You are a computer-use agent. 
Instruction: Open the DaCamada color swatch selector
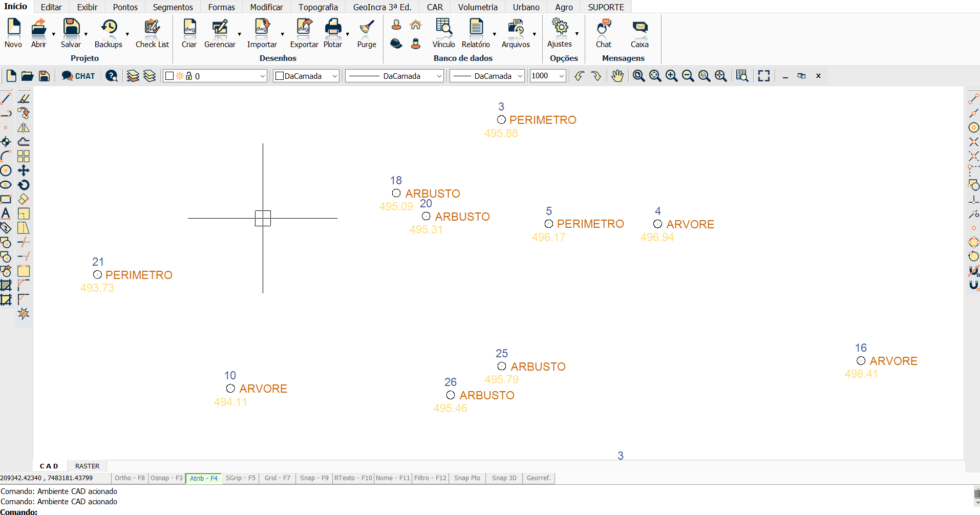coord(306,76)
